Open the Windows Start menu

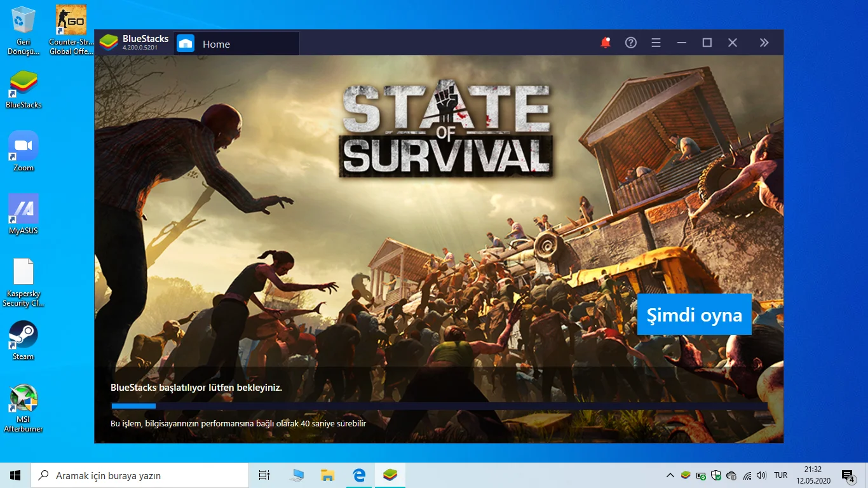tap(15, 475)
